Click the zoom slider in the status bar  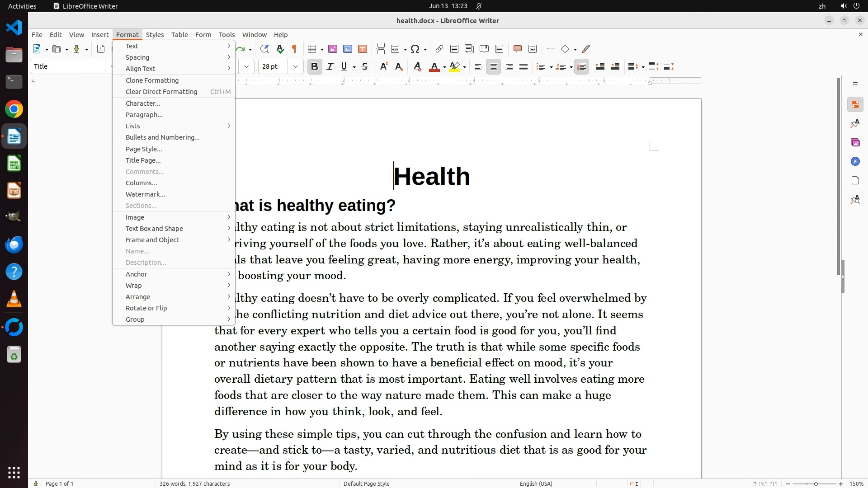815,483
